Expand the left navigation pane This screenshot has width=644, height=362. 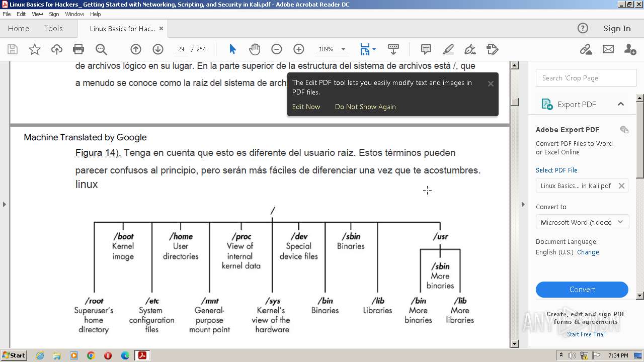(x=5, y=204)
